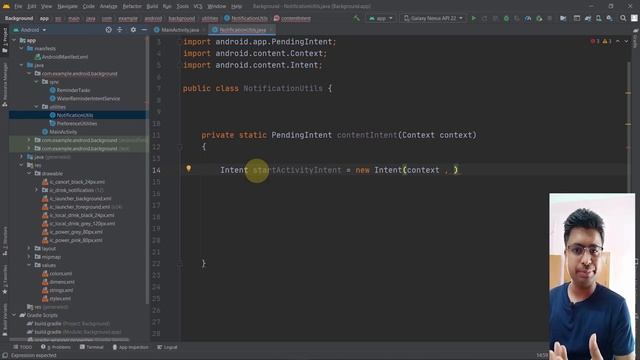Open the app run configuration dropdown
Screen dimensions: 640x360
click(380, 18)
